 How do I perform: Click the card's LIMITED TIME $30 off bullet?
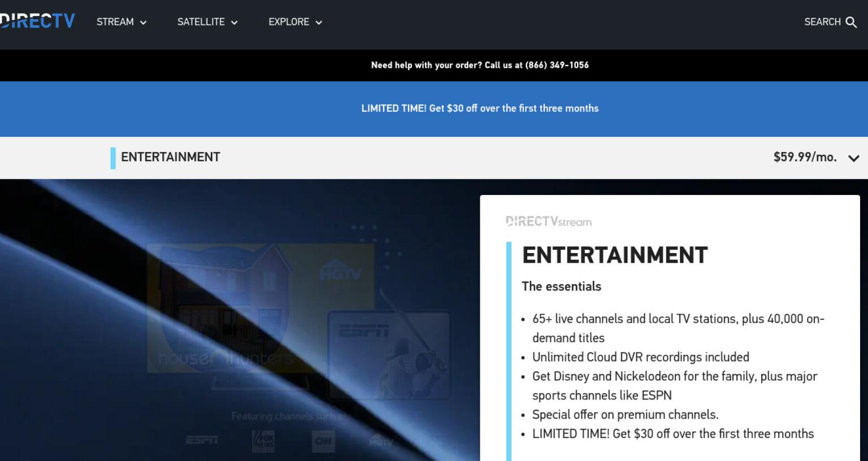click(673, 434)
